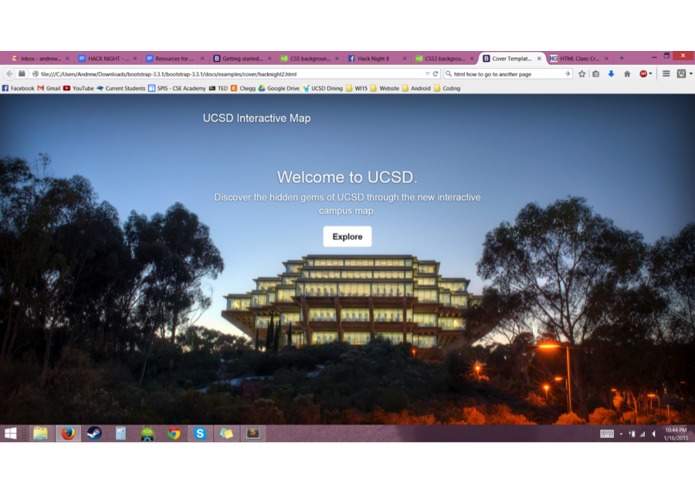Open the UCSD Dining bookmark
This screenshot has height=494, width=695.
[x=323, y=88]
